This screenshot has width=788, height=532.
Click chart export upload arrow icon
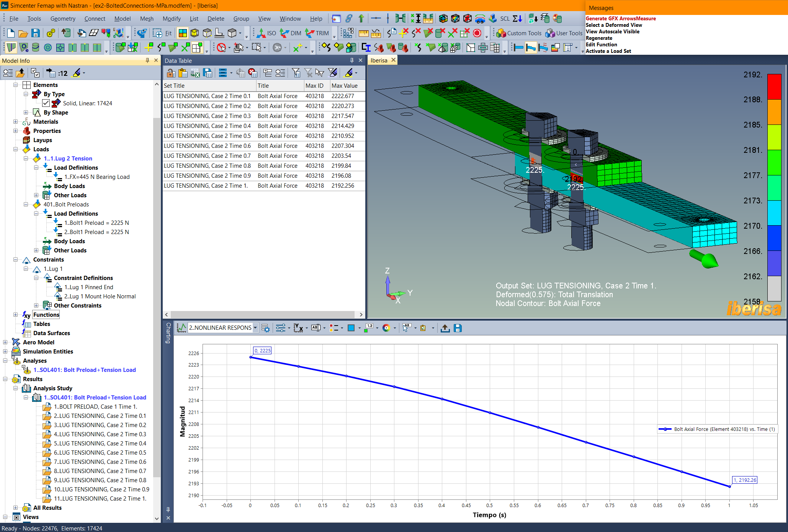(445, 328)
